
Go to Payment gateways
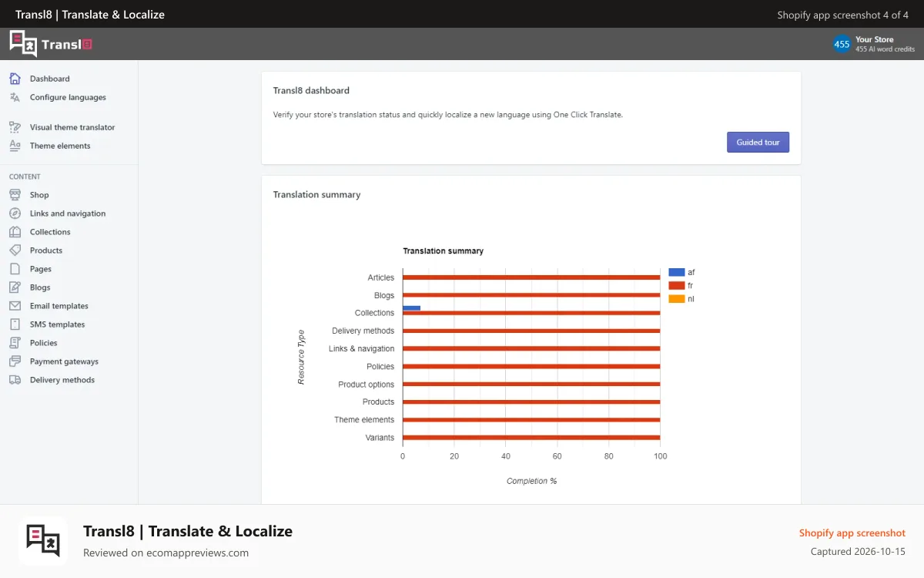64,361
